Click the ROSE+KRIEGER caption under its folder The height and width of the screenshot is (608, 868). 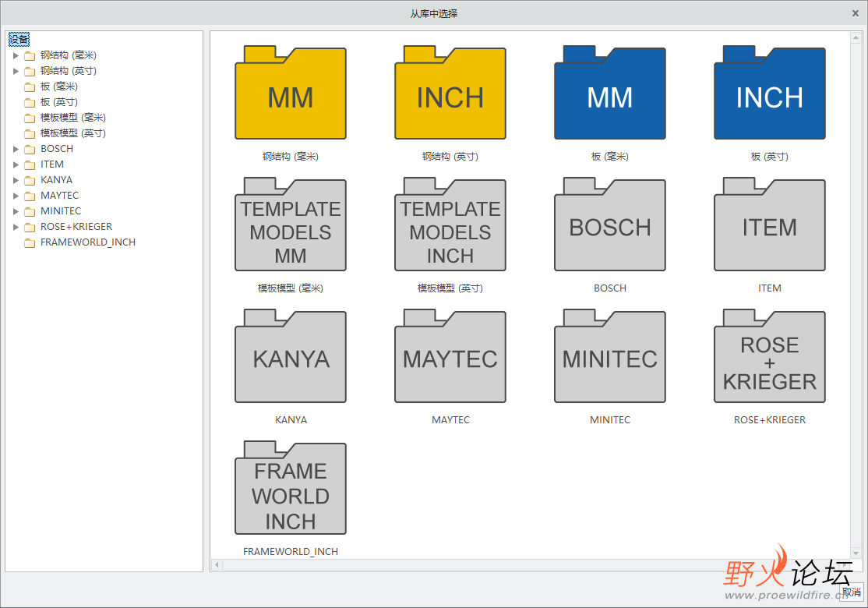click(x=770, y=420)
